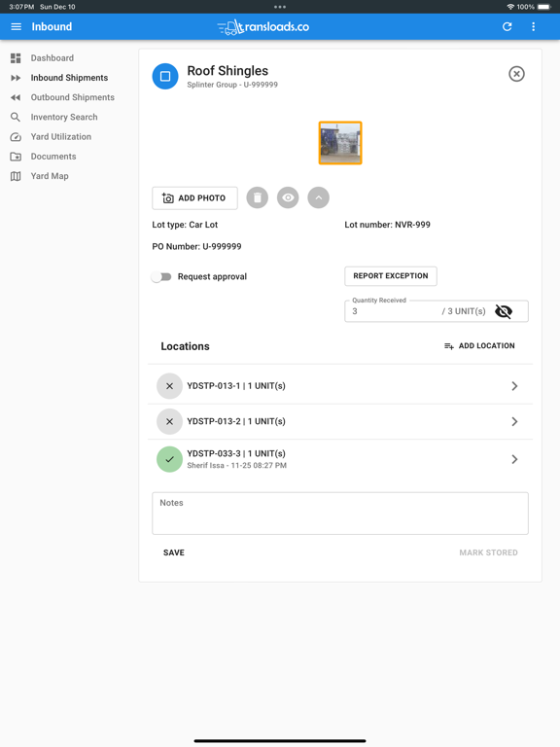Screen dimensions: 560x747
Task: Remove location YDSTP-013-1 with X icon
Action: (x=169, y=386)
